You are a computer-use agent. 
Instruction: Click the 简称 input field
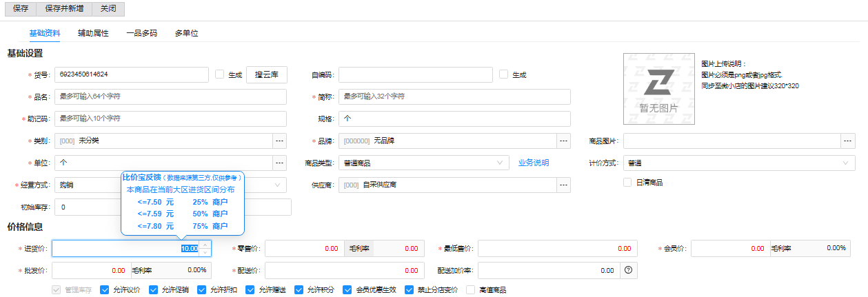coord(454,96)
